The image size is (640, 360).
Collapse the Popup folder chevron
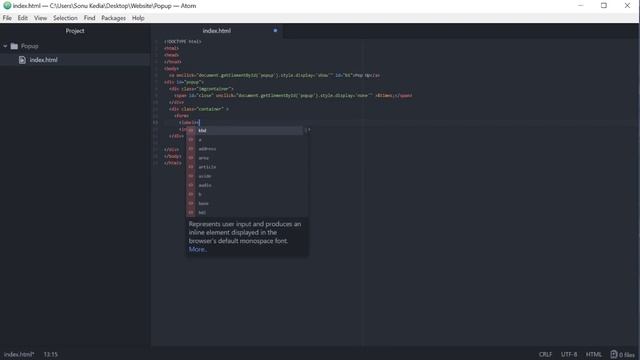click(5, 46)
